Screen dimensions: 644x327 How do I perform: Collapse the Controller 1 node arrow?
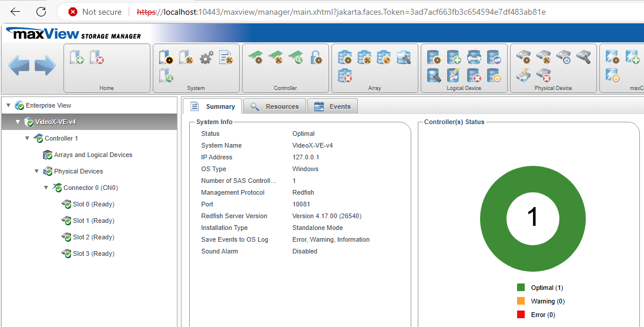pos(27,138)
